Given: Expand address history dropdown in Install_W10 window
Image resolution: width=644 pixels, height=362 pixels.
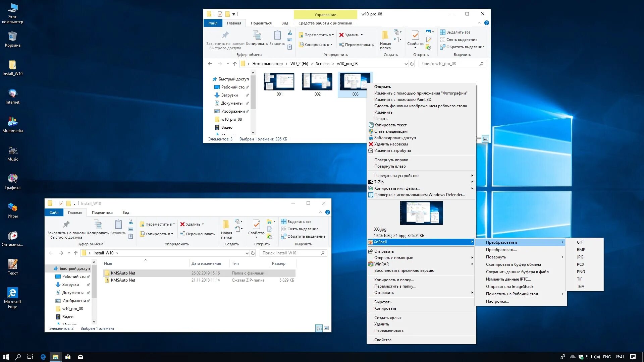Looking at the screenshot, I should (247, 253).
